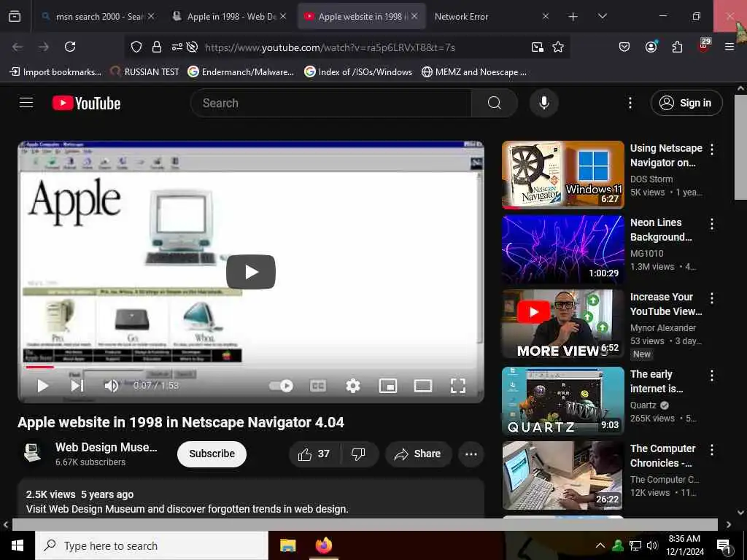Go to YouTube home via logo
The height and width of the screenshot is (560, 747).
coord(86,103)
